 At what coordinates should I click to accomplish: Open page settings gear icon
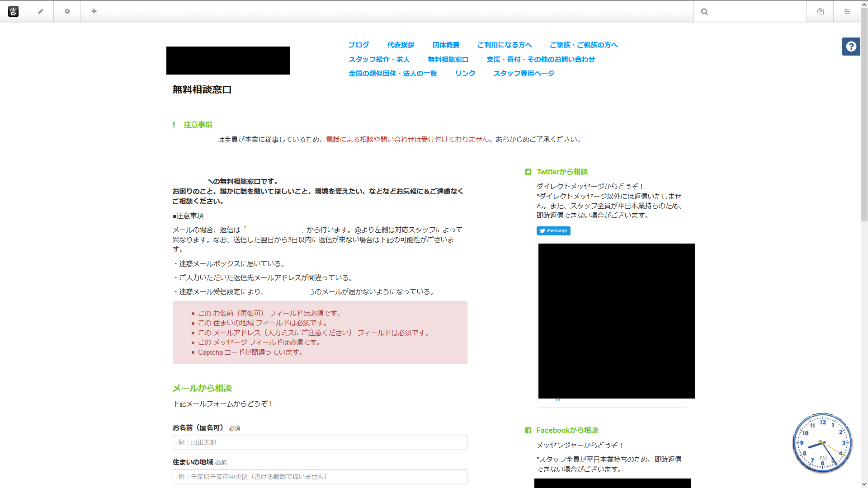(x=67, y=11)
